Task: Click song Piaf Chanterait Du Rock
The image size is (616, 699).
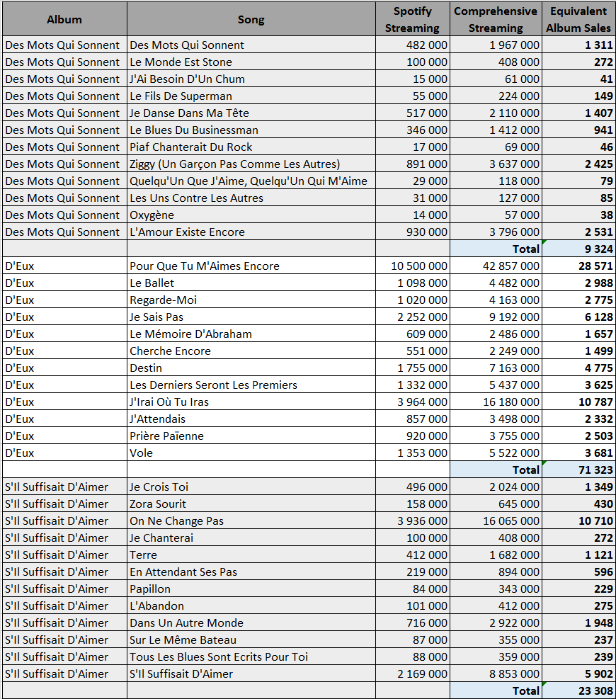Action: tap(251, 147)
